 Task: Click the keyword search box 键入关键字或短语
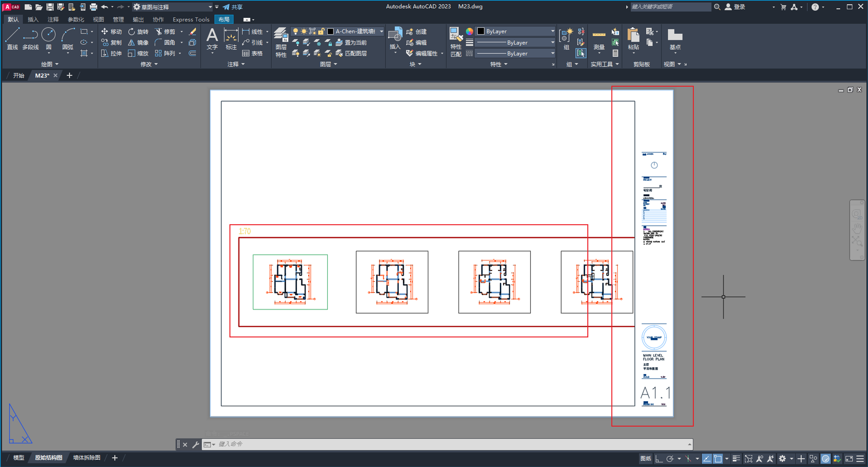pyautogui.click(x=671, y=7)
